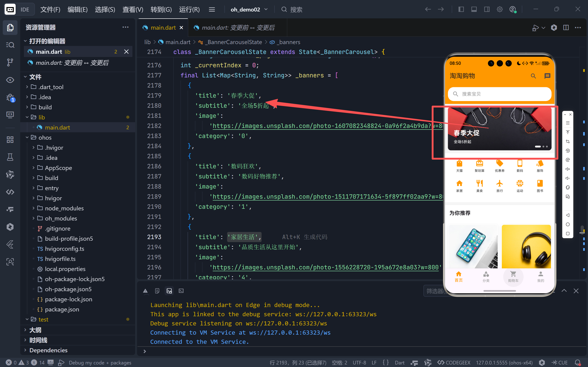Click the 分类 tab in phone preview
Image resolution: width=588 pixels, height=367 pixels.
[x=486, y=277]
